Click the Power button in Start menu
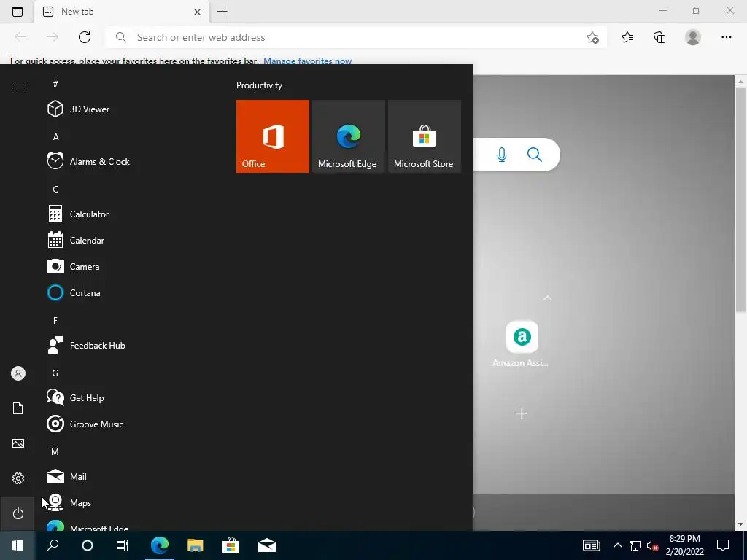This screenshot has width=747, height=560. tap(18, 513)
